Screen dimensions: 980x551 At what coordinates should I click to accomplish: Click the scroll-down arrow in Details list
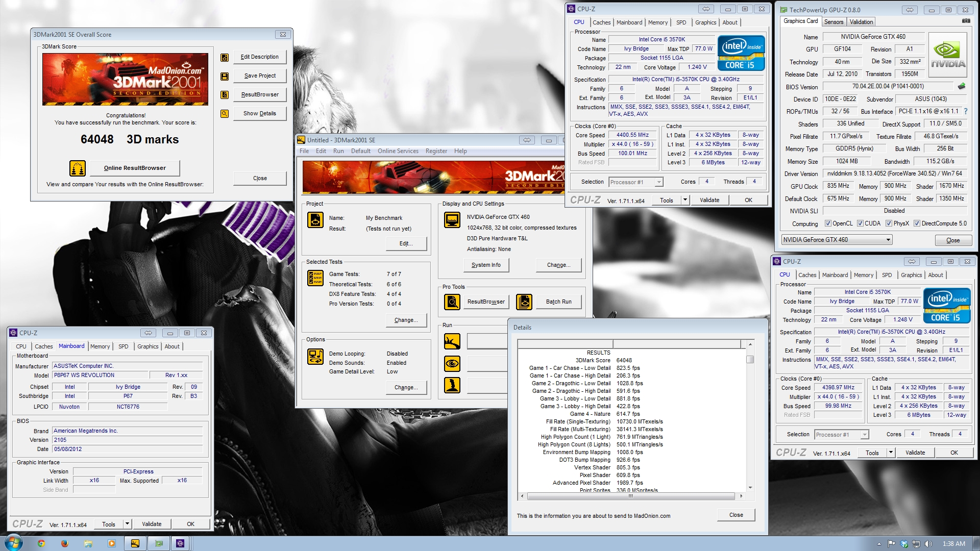pyautogui.click(x=750, y=487)
